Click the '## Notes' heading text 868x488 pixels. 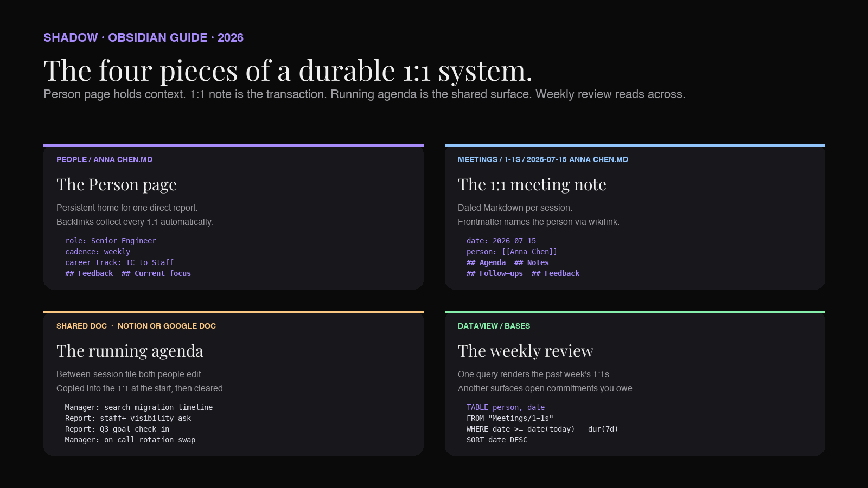click(532, 262)
